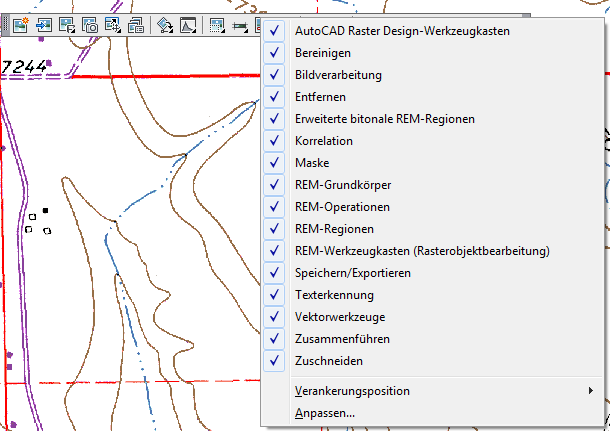This screenshot has width=610, height=431.
Task: Click the Insert Image icon with blue arrow
Action: 44,26
